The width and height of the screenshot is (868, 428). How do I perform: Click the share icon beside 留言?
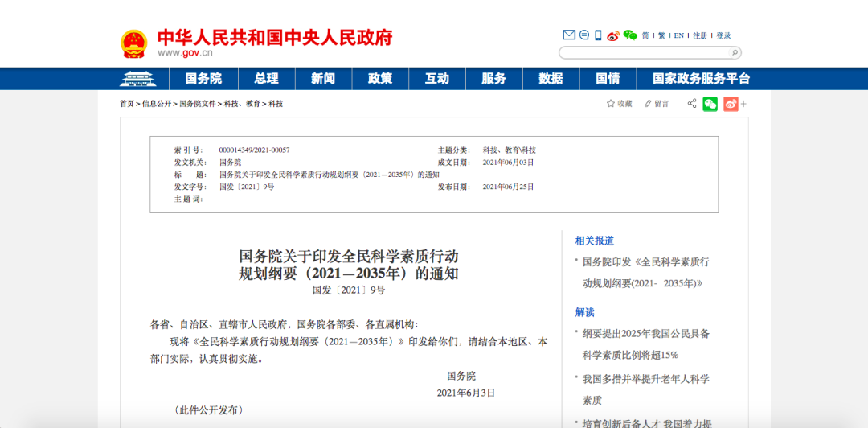coord(691,104)
